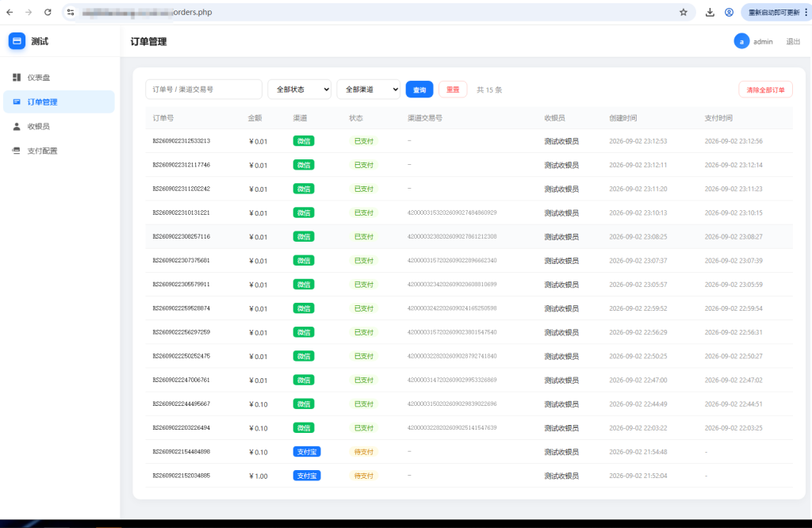The height and width of the screenshot is (528, 812).
Task: Click the 待支付 status for order BS2609022152034885
Action: (363, 476)
